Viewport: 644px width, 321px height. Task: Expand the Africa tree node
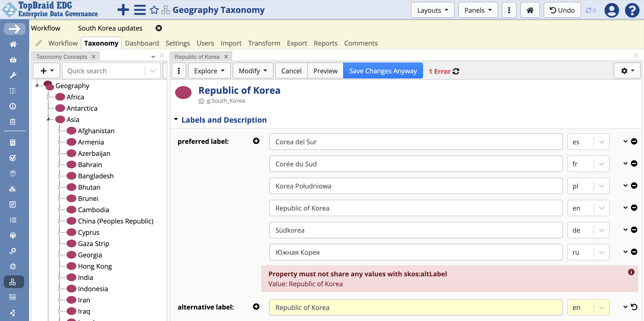click(x=48, y=97)
